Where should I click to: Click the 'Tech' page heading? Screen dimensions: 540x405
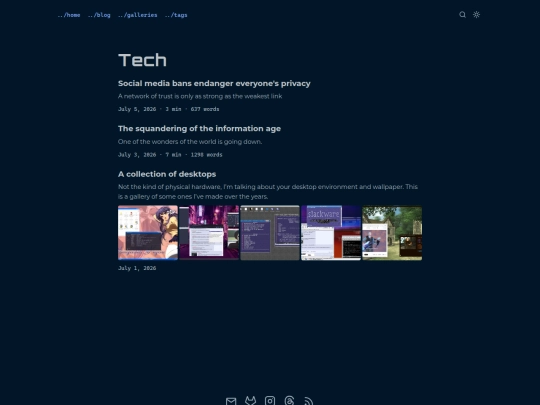point(143,60)
